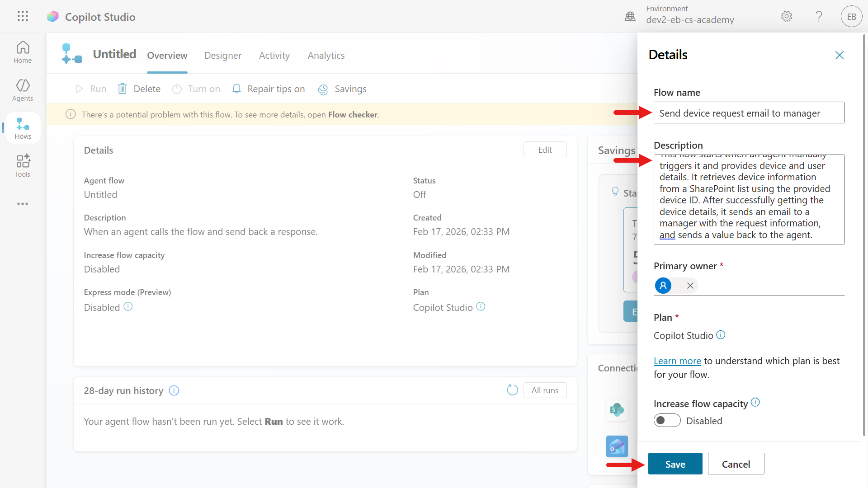
Task: Delete the flow using the trash icon
Action: (x=122, y=89)
